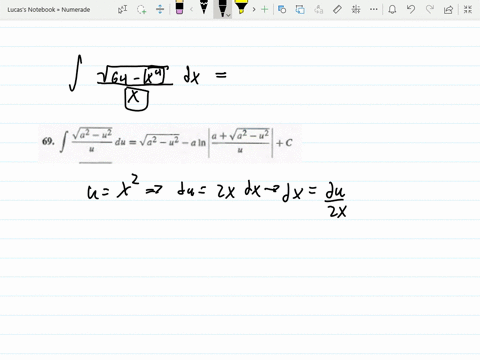Choose the Insert or Remove Space tool
The width and height of the screenshot is (480, 360).
(x=160, y=9)
